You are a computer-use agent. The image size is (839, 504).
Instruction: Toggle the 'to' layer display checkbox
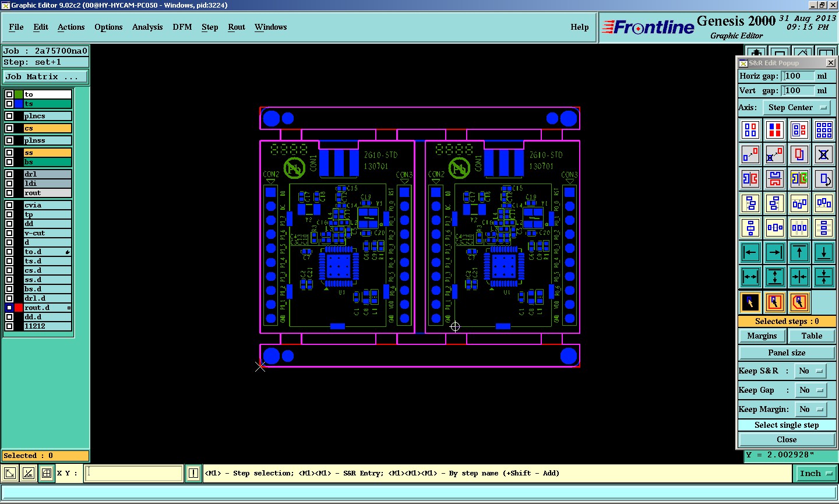pyautogui.click(x=9, y=94)
